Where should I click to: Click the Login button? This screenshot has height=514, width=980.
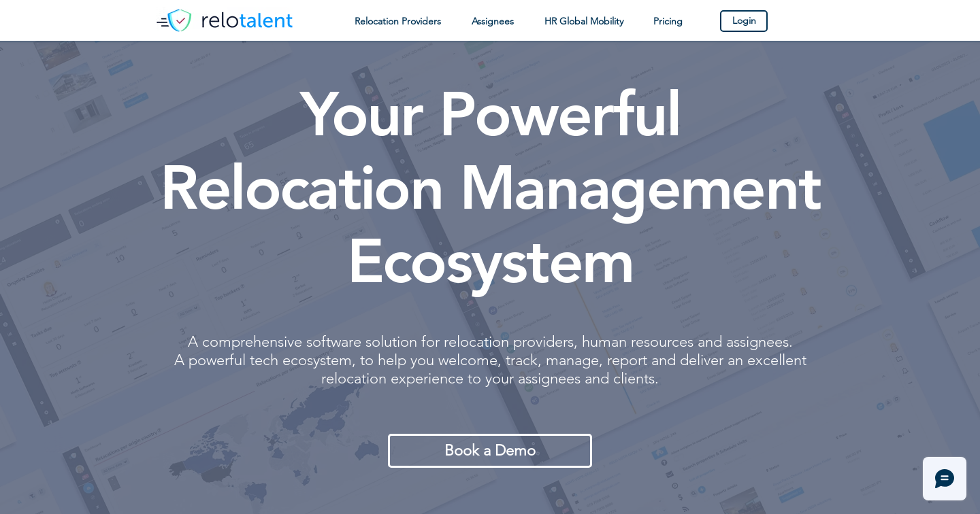744,21
